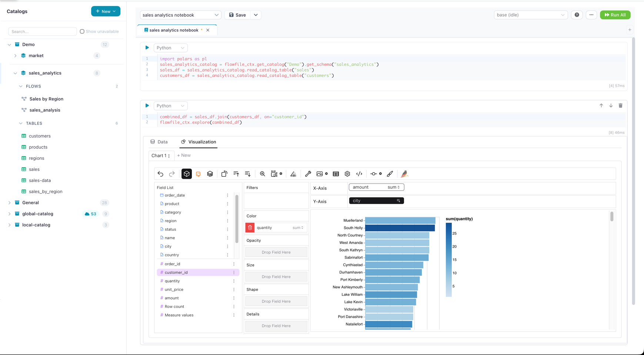Screen dimensions: 644x355
Task: Open the more options ellipsis menu
Action: [x=591, y=15]
